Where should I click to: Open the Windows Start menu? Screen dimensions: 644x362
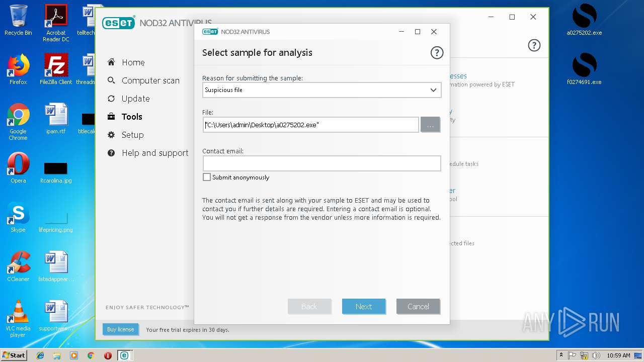click(x=14, y=355)
